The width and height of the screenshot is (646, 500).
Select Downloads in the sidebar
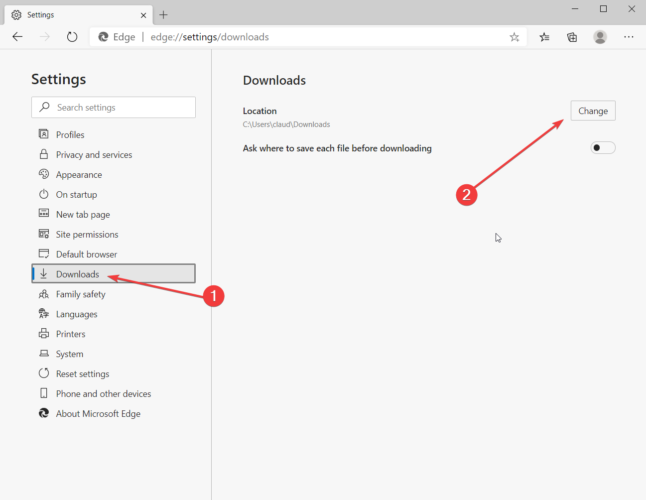(113, 273)
